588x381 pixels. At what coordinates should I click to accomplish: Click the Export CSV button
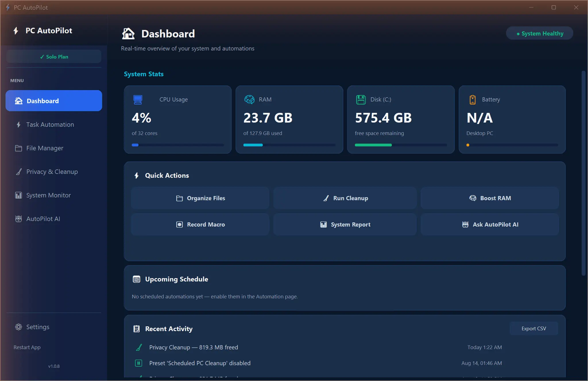[x=534, y=328]
